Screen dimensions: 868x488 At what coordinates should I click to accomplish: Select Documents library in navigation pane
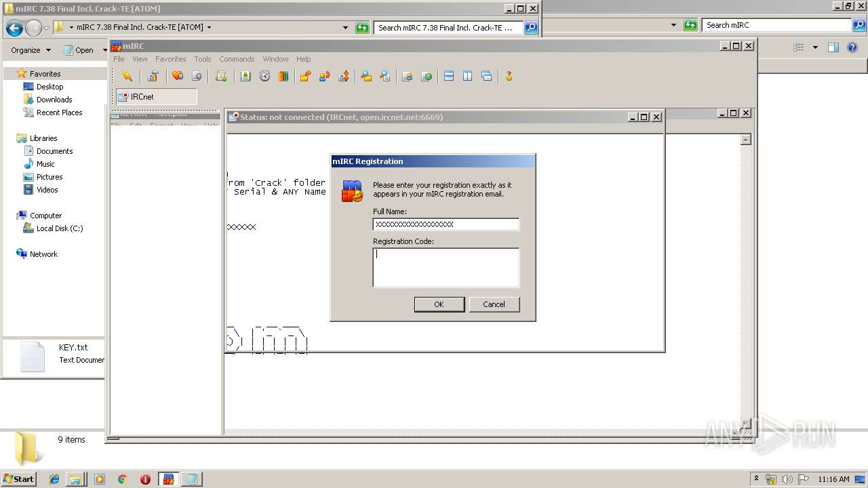point(54,151)
